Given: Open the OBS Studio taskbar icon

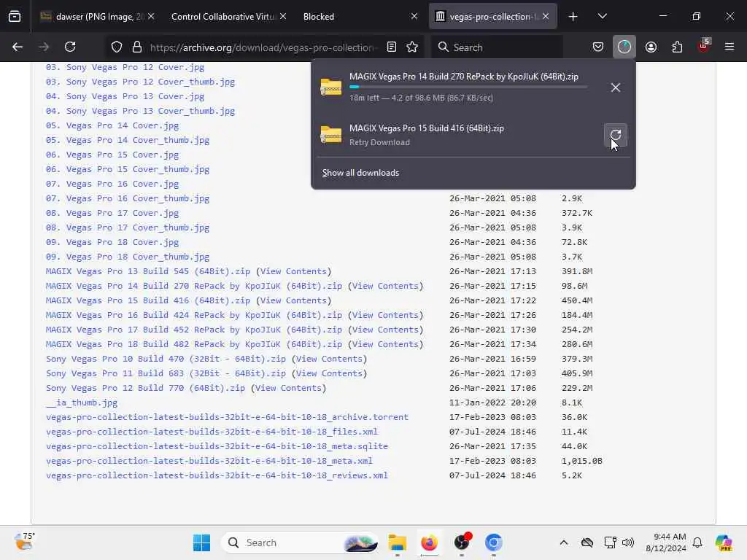Looking at the screenshot, I should (462, 542).
